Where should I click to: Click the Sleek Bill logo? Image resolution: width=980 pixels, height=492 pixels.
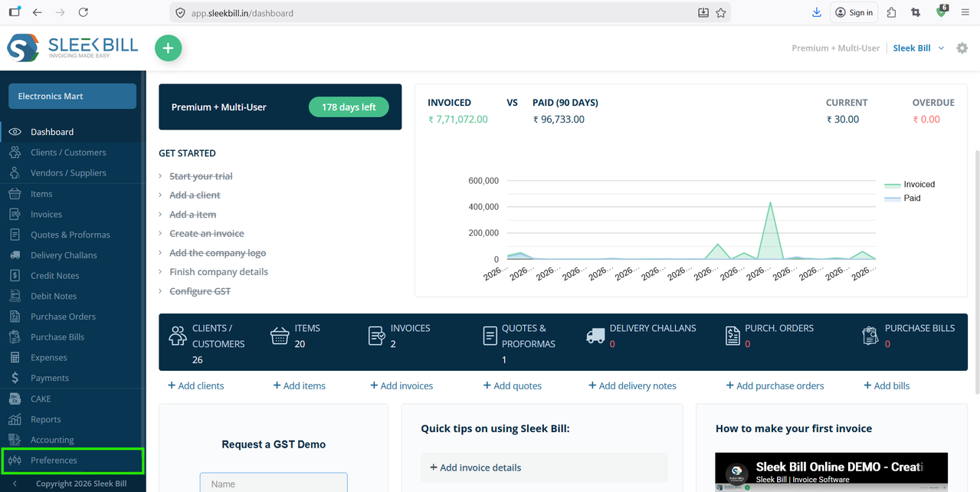click(x=73, y=48)
